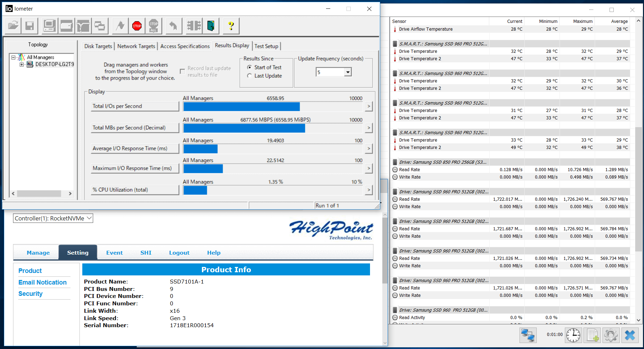Click the sensor list vertical scrollbar down arrow
The width and height of the screenshot is (644, 349).
639,320
